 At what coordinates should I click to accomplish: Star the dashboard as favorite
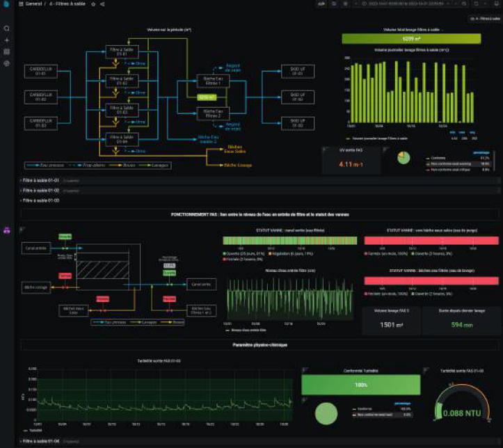[93, 4]
